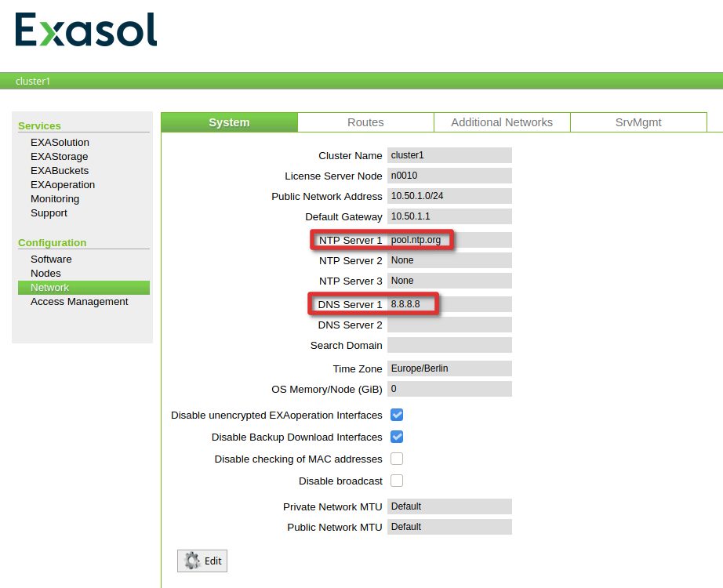Open EXAStorage in the sidebar

click(x=59, y=156)
